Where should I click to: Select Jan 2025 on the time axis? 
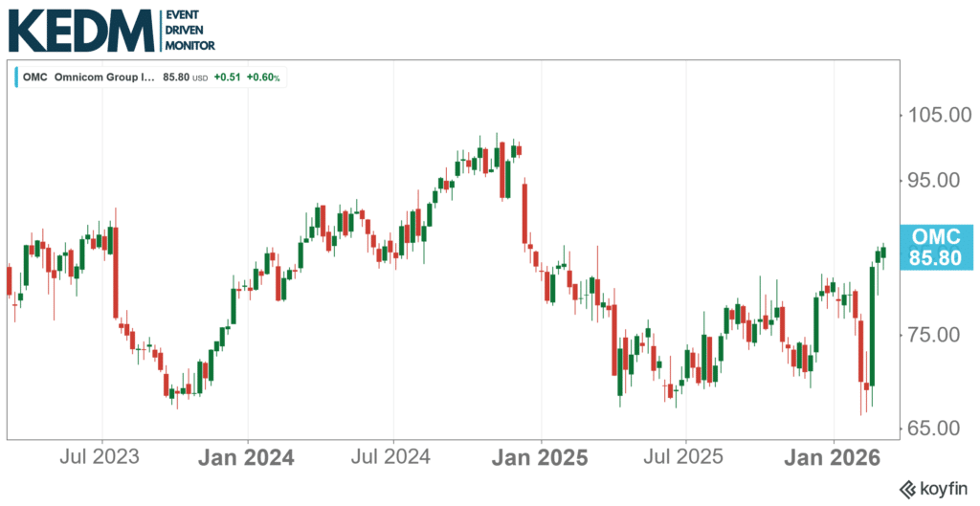(x=541, y=458)
